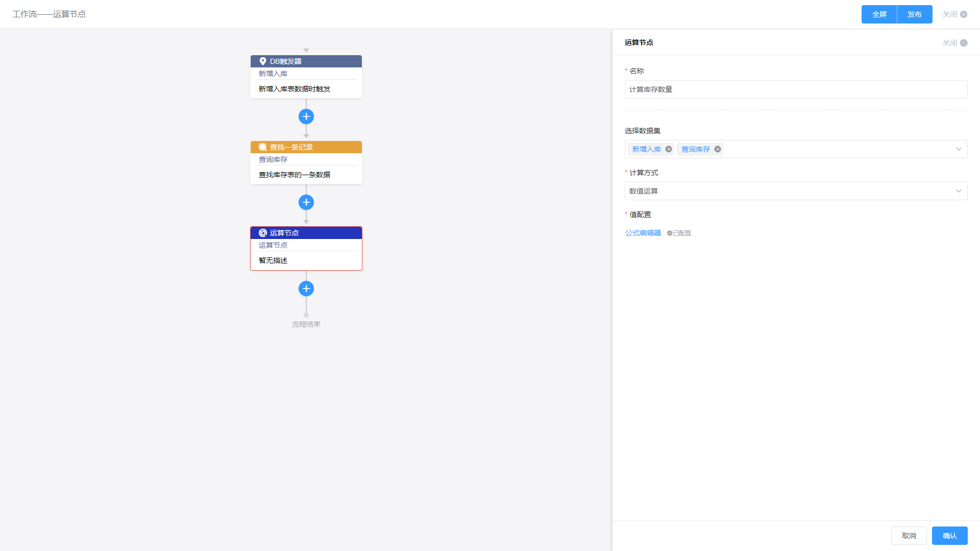Open the 公式编辑器 link

pyautogui.click(x=643, y=233)
